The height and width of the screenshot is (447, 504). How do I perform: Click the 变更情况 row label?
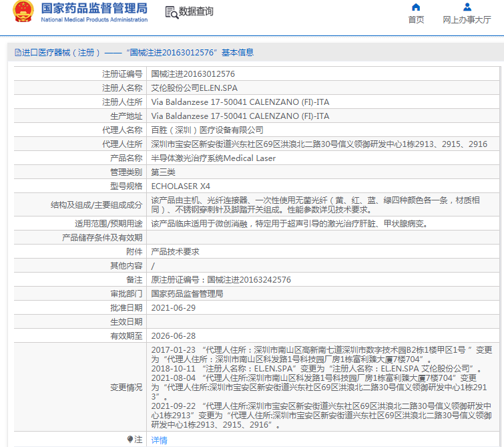pos(126,387)
